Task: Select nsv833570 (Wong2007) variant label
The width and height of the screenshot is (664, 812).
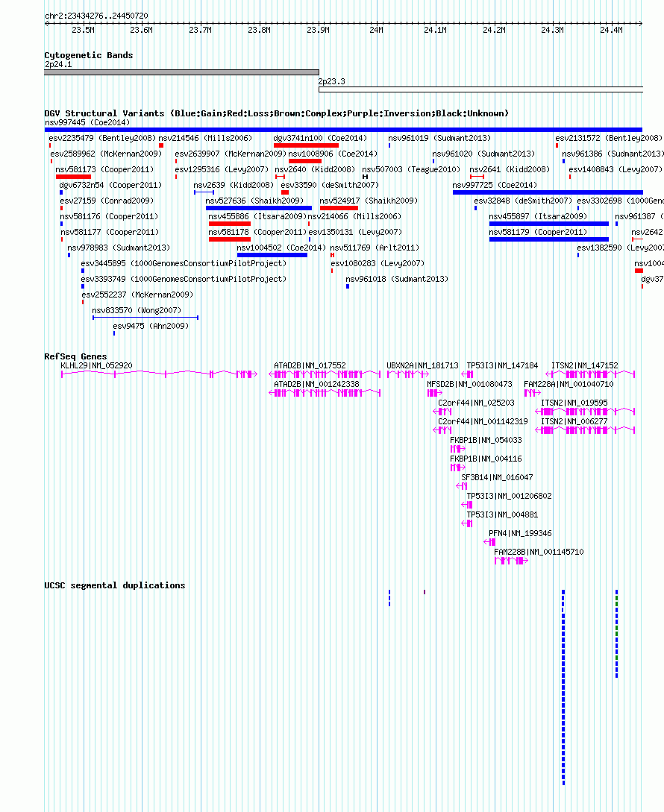Action: (137, 310)
